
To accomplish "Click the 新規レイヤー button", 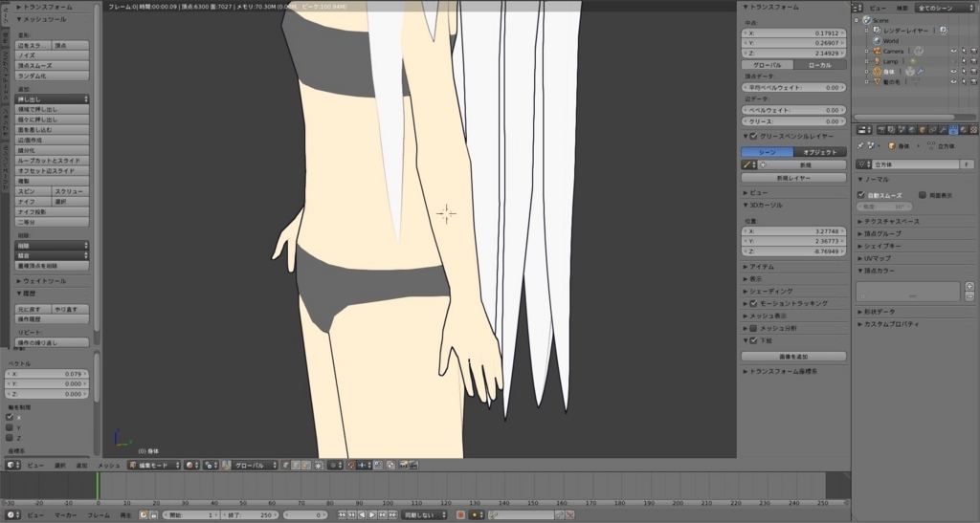I will 793,178.
